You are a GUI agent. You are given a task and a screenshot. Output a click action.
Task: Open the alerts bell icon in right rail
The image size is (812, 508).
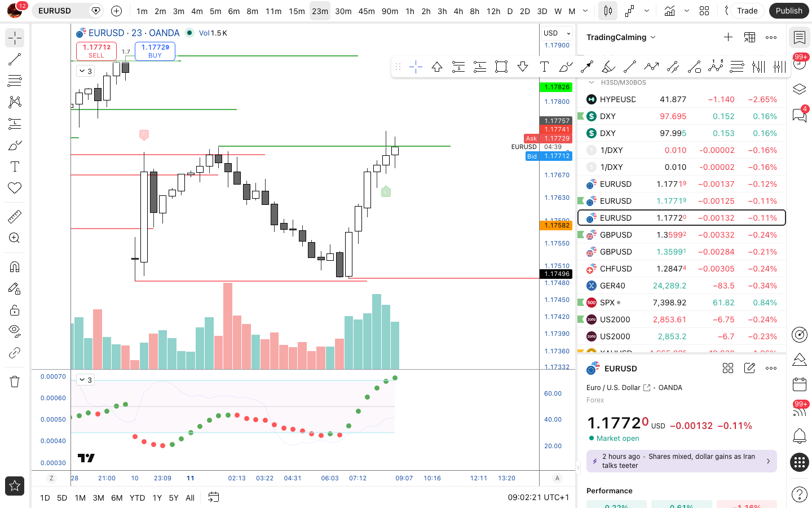tap(799, 436)
